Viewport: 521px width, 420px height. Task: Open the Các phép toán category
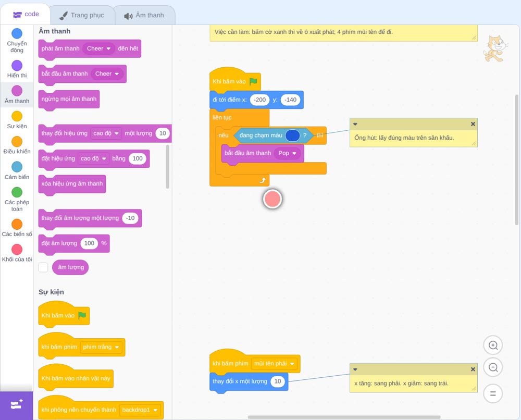pos(17,199)
